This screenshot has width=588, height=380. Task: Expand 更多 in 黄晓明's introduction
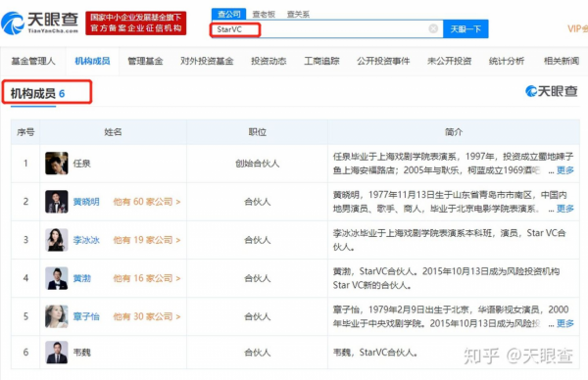(x=565, y=209)
